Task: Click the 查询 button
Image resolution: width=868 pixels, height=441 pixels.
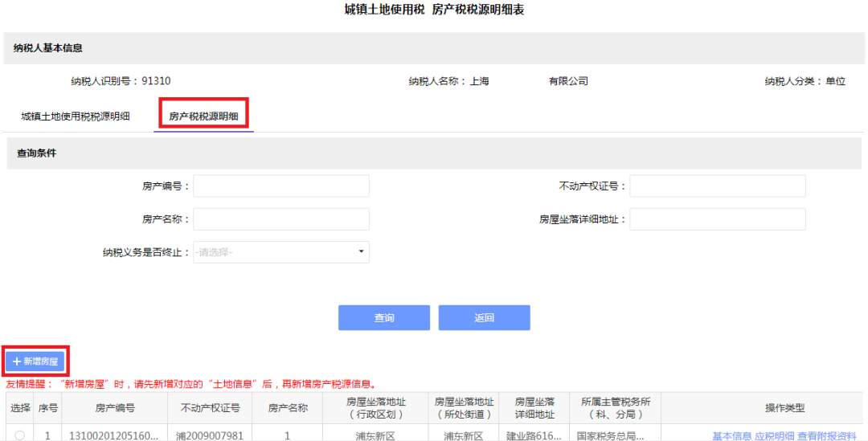Action: pos(384,317)
